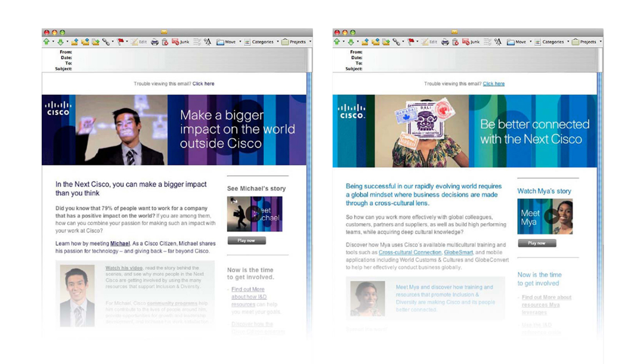Click Reply All icon in Michael email window

(85, 42)
